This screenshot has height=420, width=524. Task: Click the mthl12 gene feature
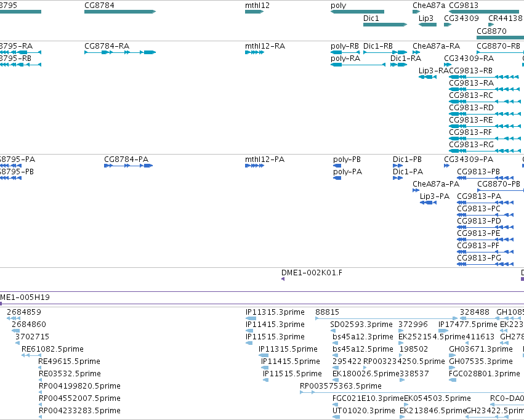(254, 12)
